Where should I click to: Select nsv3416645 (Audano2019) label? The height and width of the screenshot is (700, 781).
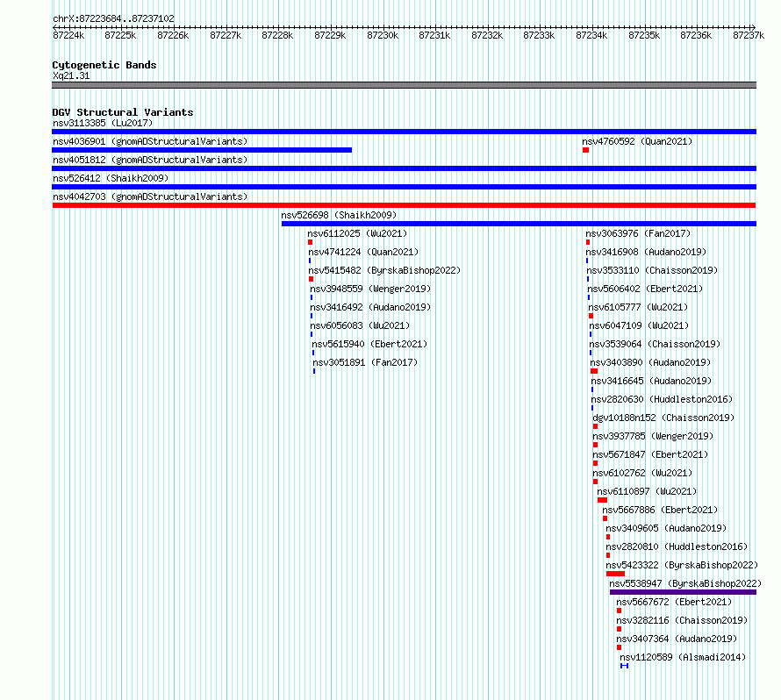point(651,381)
